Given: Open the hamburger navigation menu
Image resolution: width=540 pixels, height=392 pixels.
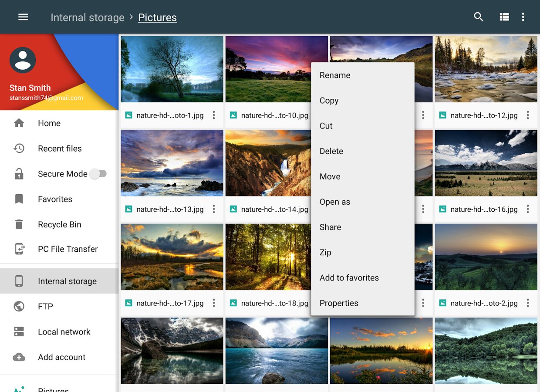Looking at the screenshot, I should 23,17.
